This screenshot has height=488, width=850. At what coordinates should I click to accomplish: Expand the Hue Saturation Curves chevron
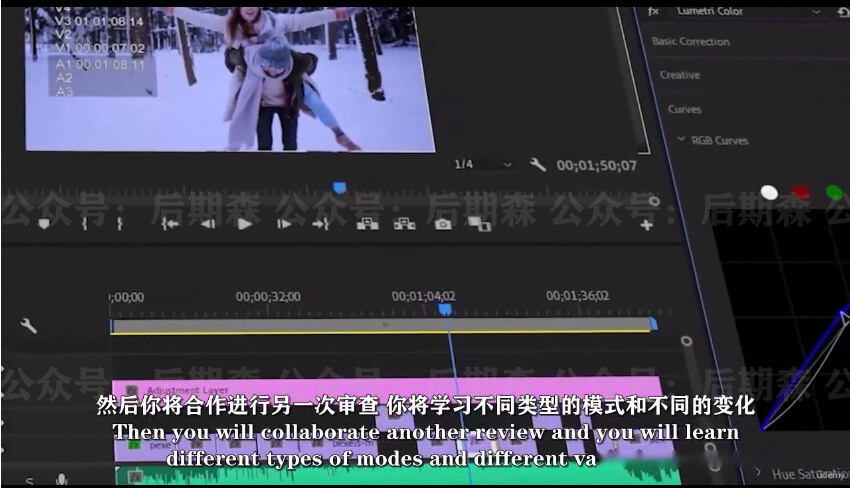(x=758, y=472)
